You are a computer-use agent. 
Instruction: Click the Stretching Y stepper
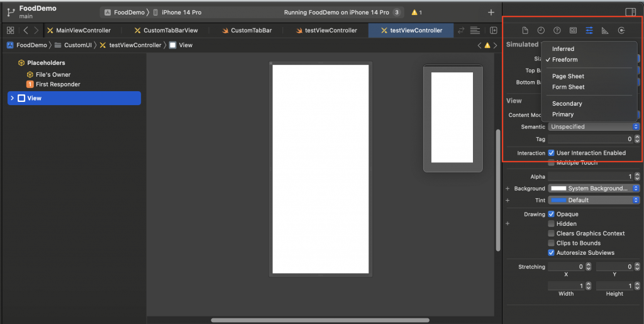tap(637, 267)
